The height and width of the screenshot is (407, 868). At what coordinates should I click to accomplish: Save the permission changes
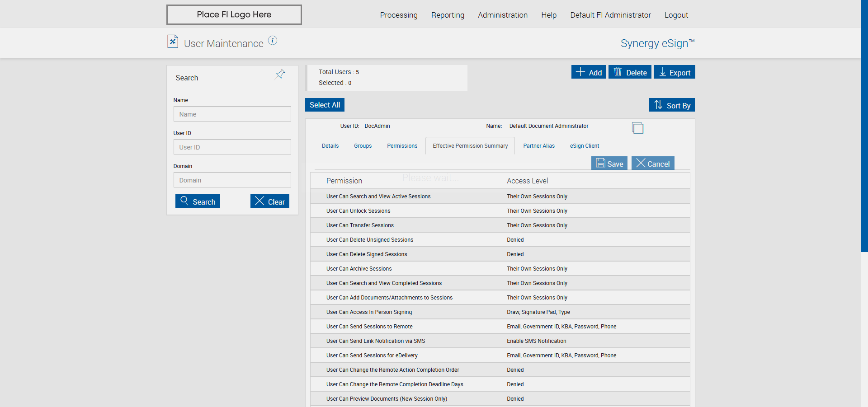(609, 164)
